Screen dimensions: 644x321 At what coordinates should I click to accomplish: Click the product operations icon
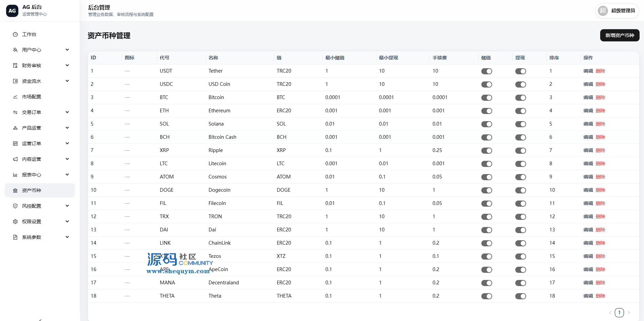pyautogui.click(x=15, y=128)
